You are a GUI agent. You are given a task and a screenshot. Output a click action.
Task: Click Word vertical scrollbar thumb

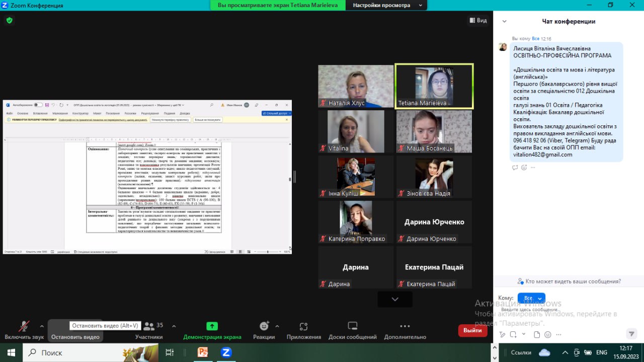coord(289,179)
